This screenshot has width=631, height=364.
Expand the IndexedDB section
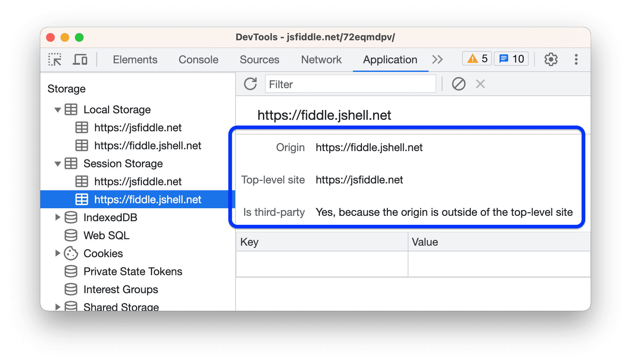[x=58, y=217]
